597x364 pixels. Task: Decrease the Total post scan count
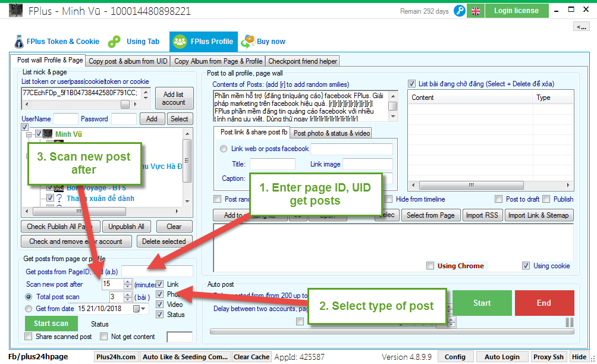point(128,299)
